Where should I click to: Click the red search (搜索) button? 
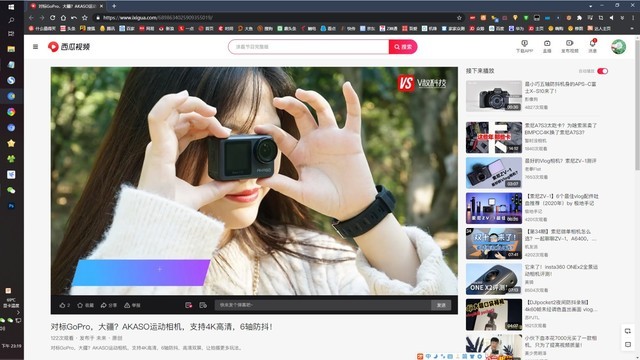pos(403,47)
